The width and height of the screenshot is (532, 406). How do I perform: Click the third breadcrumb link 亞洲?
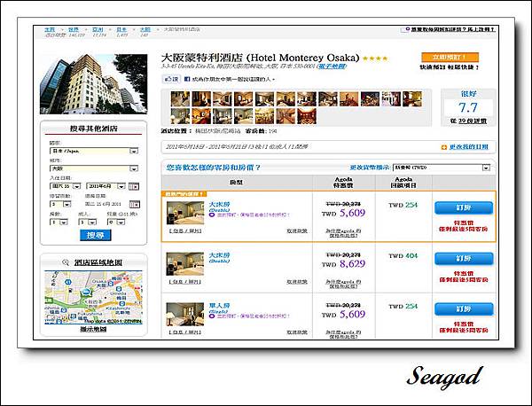[98, 29]
